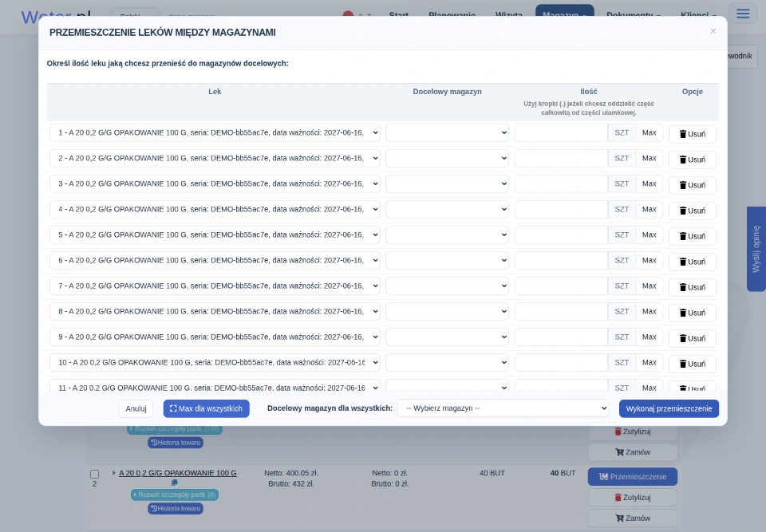
Task: Open the Klienci menu
Action: (x=698, y=14)
